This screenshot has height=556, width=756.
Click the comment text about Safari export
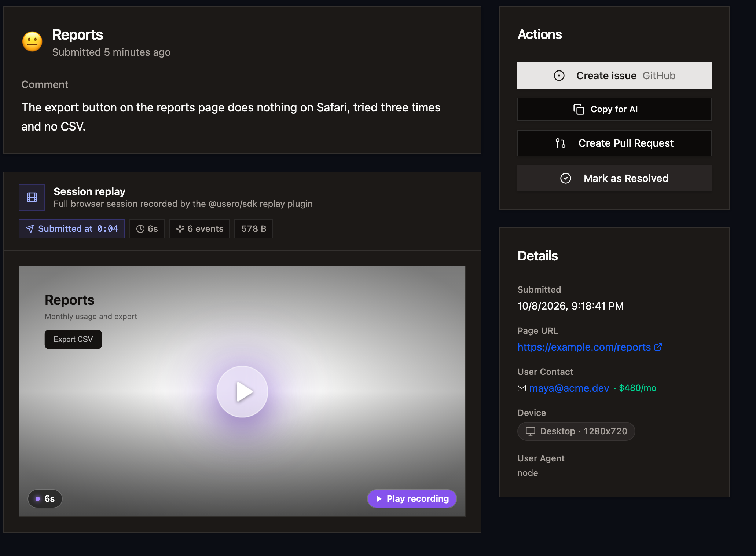(231, 117)
